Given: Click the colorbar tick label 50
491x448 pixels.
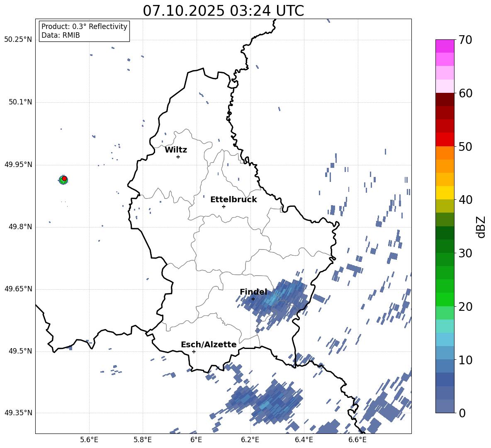Looking at the screenshot, I should 465,146.
